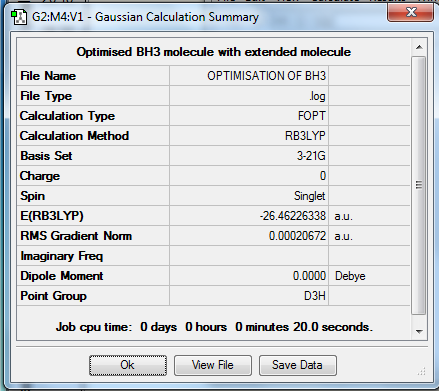
Task: Click the 'Dipole Moment' row label
Action: point(62,276)
